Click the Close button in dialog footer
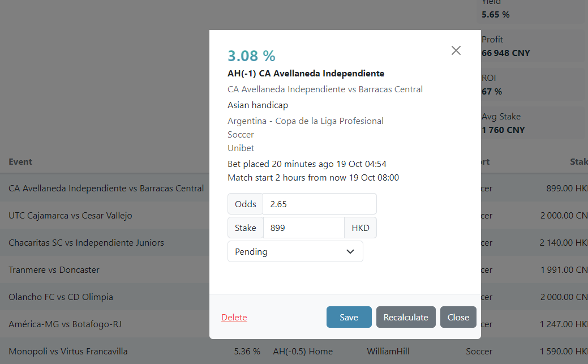The width and height of the screenshot is (588, 364). [x=458, y=317]
